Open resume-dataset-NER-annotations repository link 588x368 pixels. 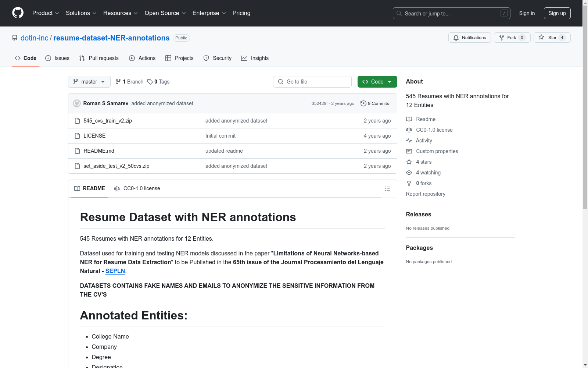pos(111,38)
